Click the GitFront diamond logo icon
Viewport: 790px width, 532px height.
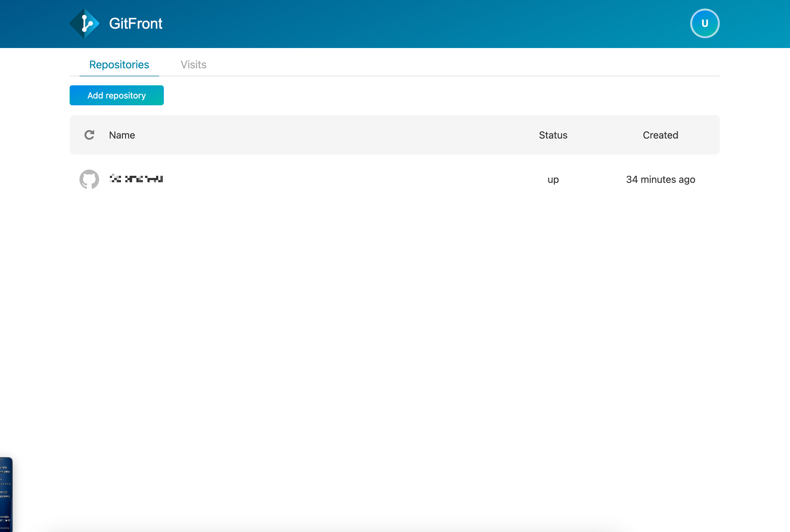coord(84,23)
